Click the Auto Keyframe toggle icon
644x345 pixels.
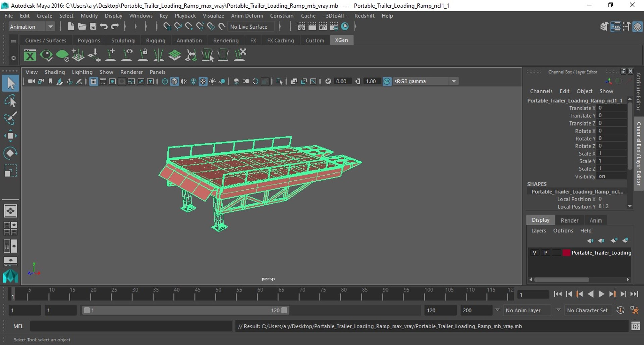(x=620, y=310)
